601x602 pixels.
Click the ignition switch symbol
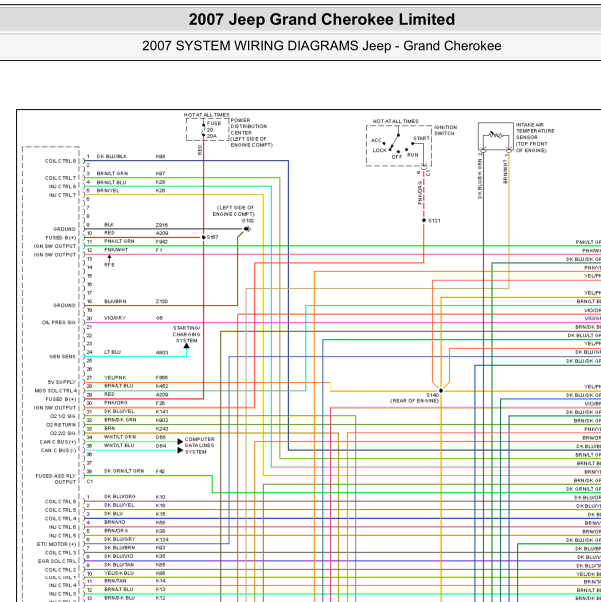tap(400, 146)
